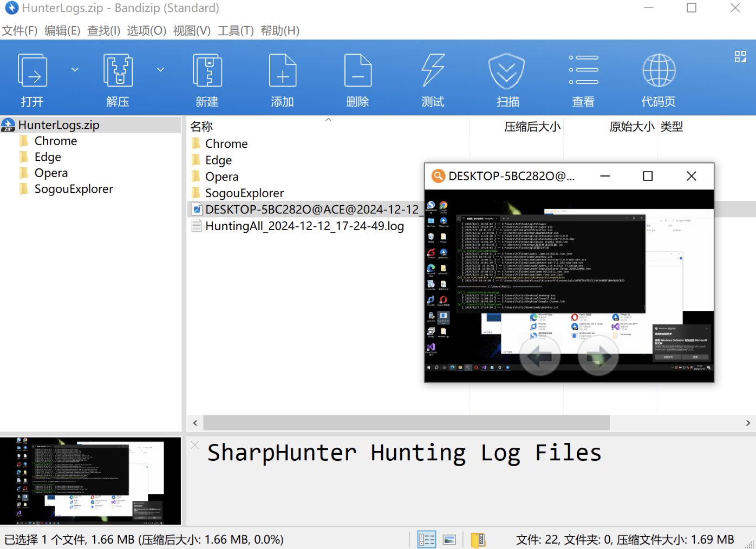Click the Test (测试) lightning icon
Screen dimensions: 756x549
(433, 70)
